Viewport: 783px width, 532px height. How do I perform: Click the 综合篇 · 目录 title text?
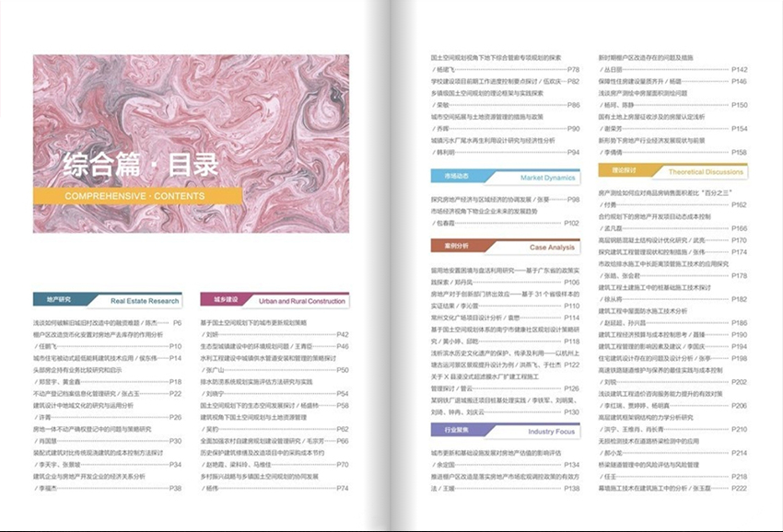click(141, 167)
